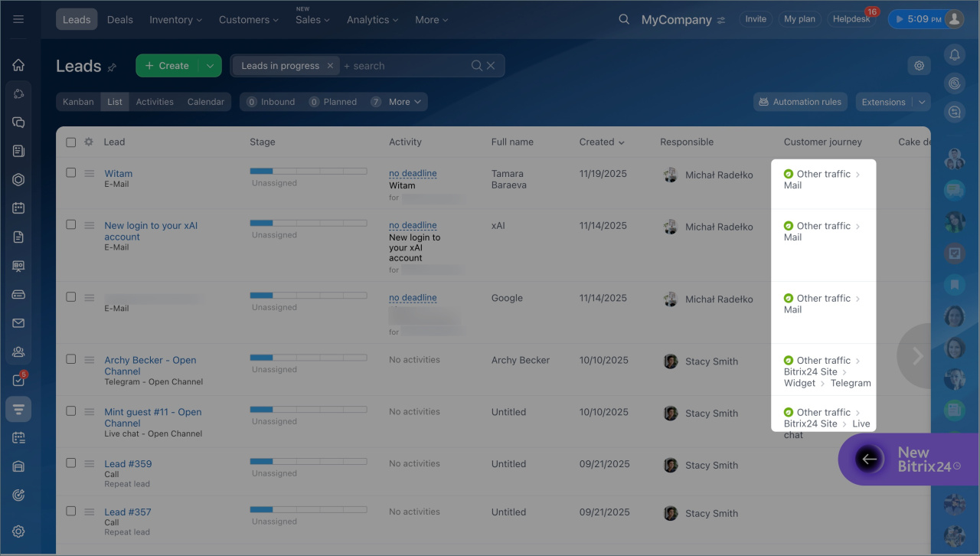The width and height of the screenshot is (980, 556).
Task: Click the Automation rules button
Action: click(800, 102)
